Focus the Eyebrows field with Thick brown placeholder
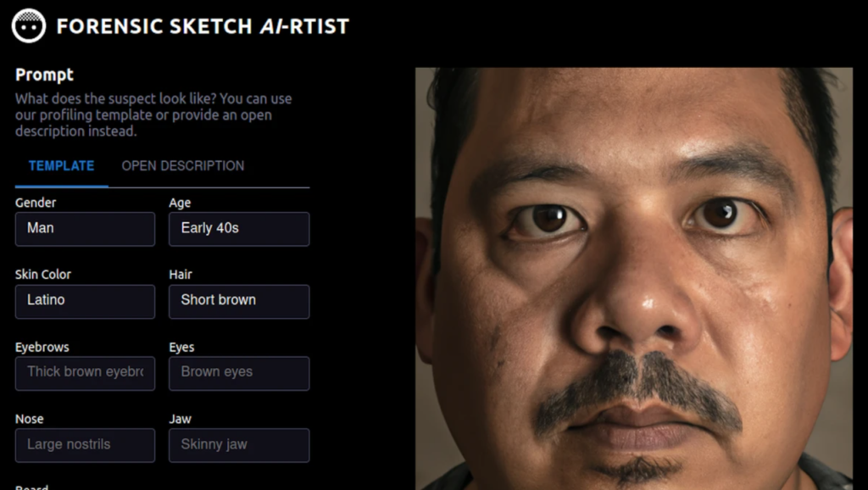 pyautogui.click(x=86, y=373)
